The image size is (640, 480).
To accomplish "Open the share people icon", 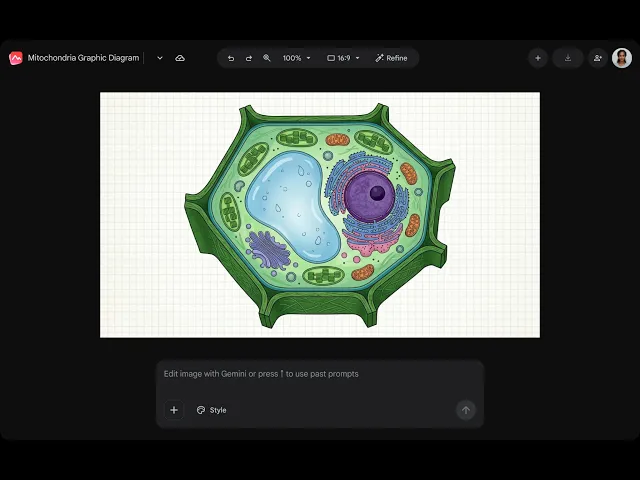I will 598,58.
